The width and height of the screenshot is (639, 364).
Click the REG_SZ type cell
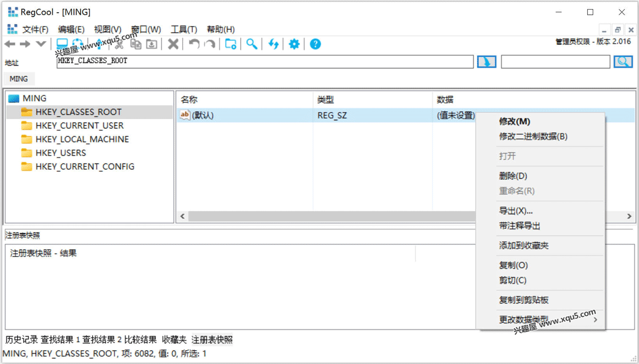332,115
